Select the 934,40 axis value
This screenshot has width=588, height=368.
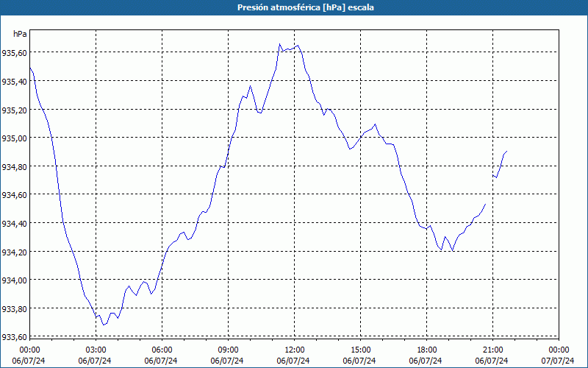pyautogui.click(x=15, y=224)
